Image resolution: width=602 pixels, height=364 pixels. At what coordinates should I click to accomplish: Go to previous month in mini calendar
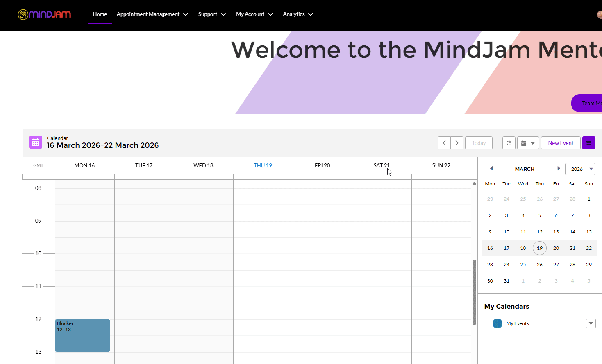point(491,168)
